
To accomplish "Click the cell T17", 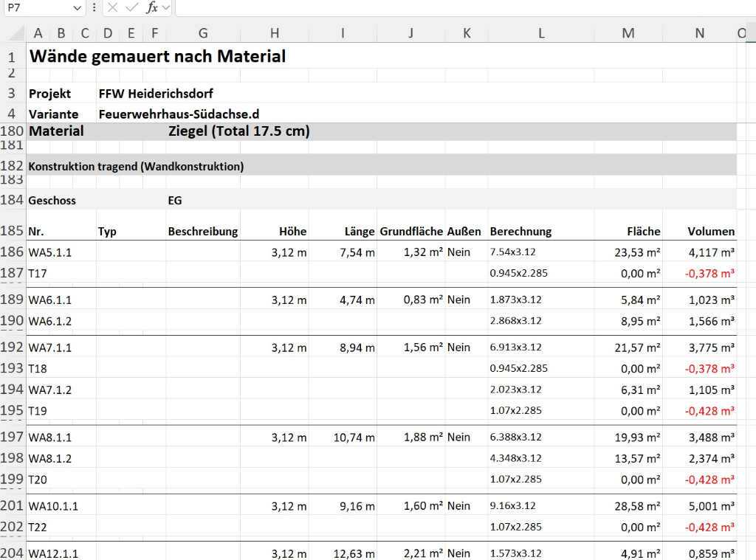I will pos(38,274).
